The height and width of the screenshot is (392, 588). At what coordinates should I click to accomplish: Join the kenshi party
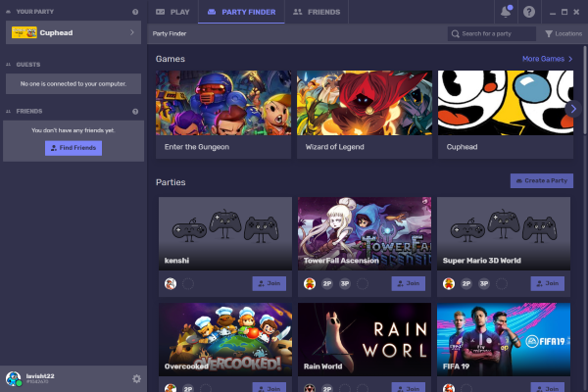tap(269, 283)
